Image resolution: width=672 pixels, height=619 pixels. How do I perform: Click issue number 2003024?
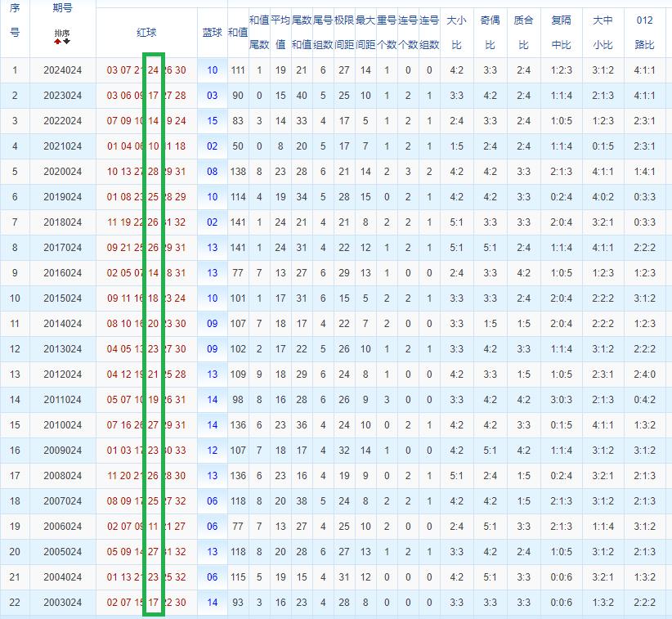tap(62, 603)
